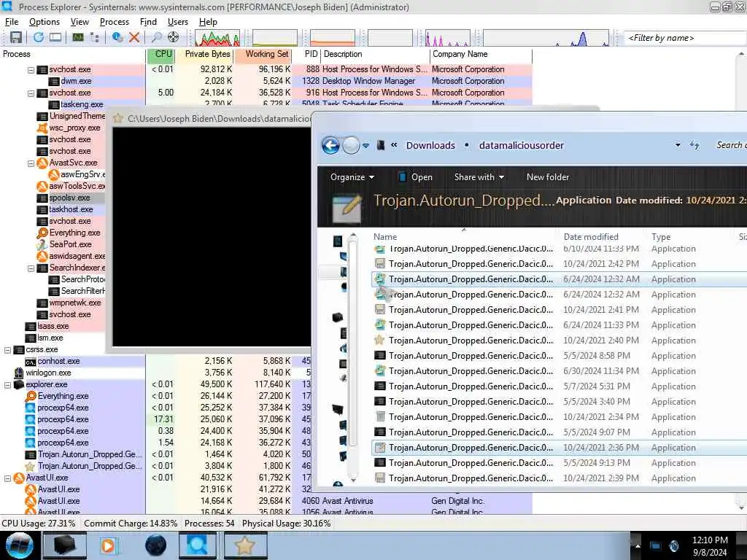Image resolution: width=747 pixels, height=560 pixels.
Task: Select the spoolsv.exe process
Action: pyautogui.click(x=69, y=198)
